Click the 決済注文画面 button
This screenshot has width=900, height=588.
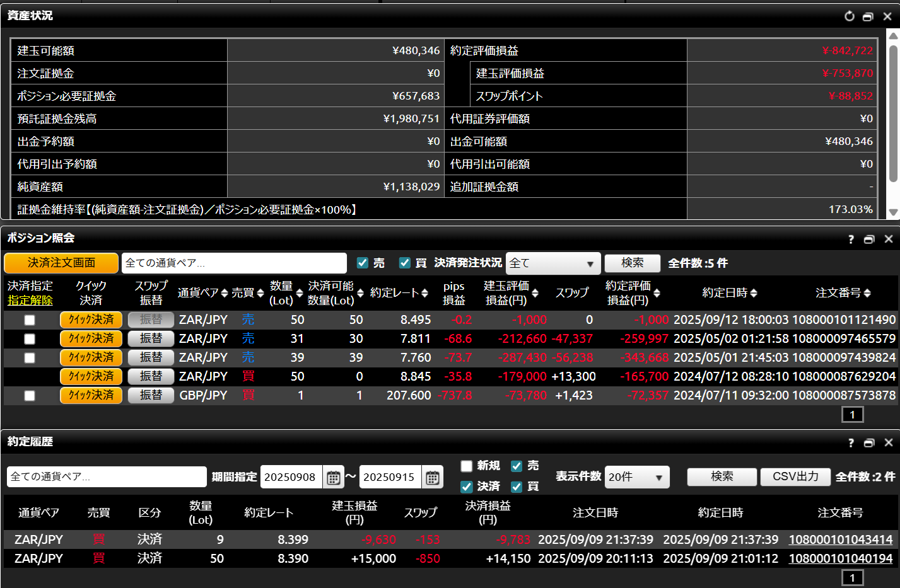61,263
